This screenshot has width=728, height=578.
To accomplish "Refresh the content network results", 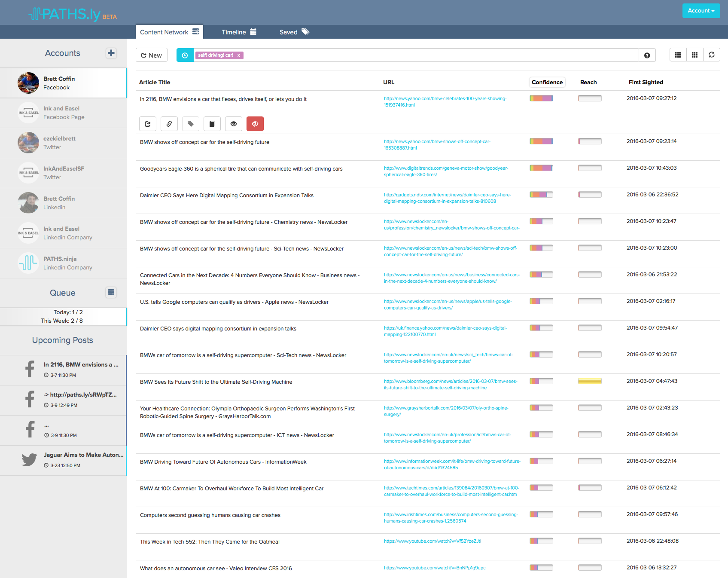I will pos(712,55).
